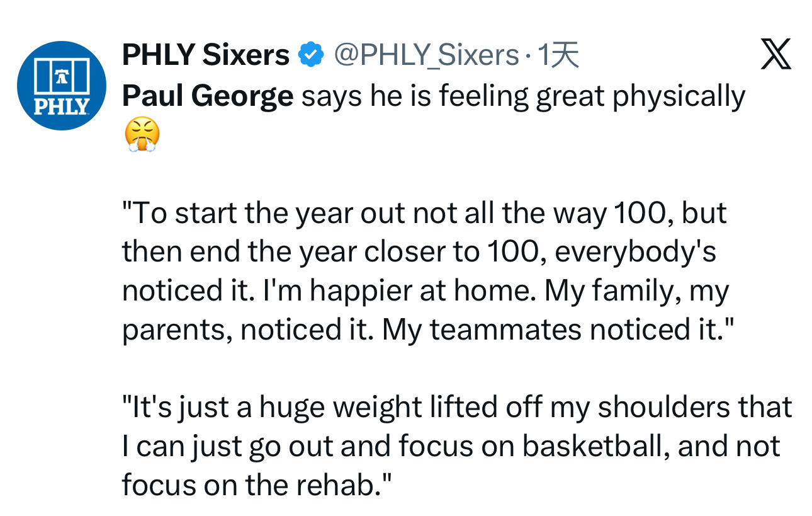812x516 pixels.
Task: Click the line starting 'To start the year'
Action: pyautogui.click(x=424, y=213)
